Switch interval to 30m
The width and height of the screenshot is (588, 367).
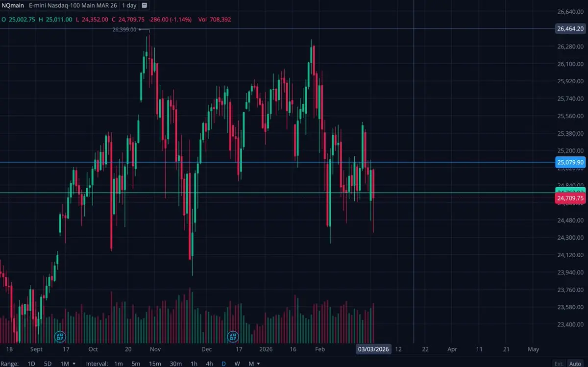point(175,364)
